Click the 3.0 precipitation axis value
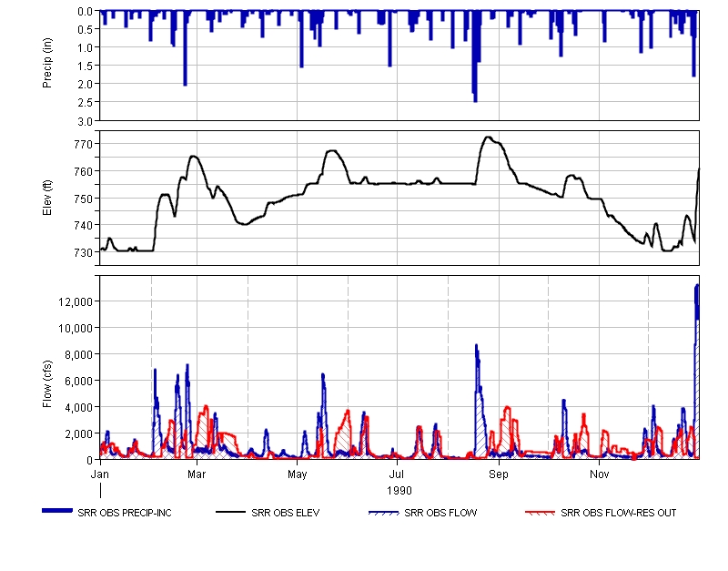Image resolution: width=728 pixels, height=571 pixels. [x=85, y=121]
